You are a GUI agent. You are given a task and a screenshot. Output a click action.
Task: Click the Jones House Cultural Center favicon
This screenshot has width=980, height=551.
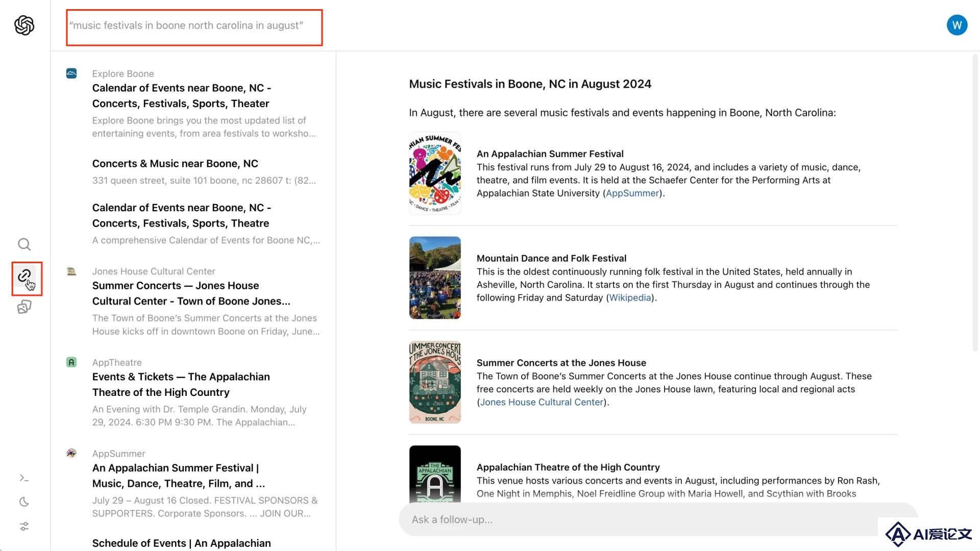71,271
